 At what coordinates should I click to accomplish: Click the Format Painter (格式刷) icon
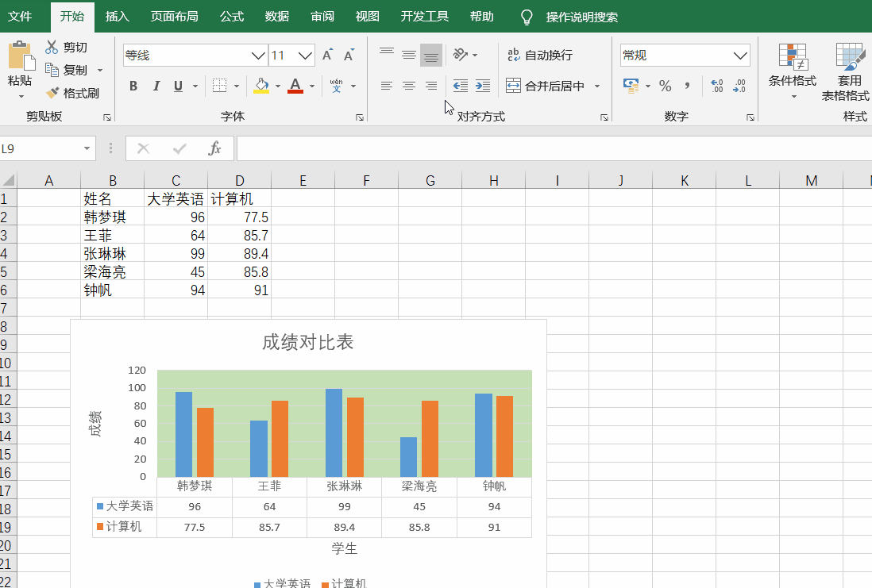click(53, 93)
